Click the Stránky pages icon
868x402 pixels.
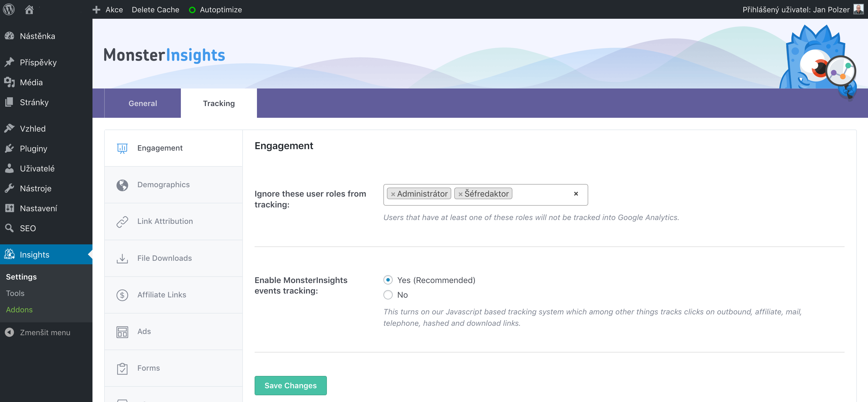[x=9, y=102]
